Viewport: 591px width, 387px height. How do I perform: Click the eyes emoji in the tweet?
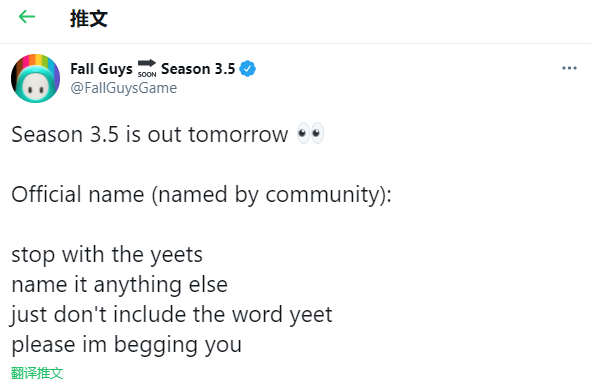pos(310,133)
